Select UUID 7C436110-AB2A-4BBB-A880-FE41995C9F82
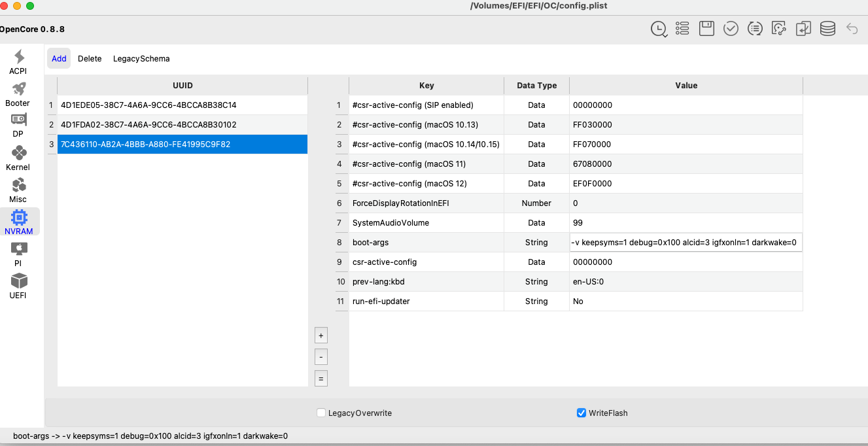Viewport: 868px width, 446px height. [182, 144]
